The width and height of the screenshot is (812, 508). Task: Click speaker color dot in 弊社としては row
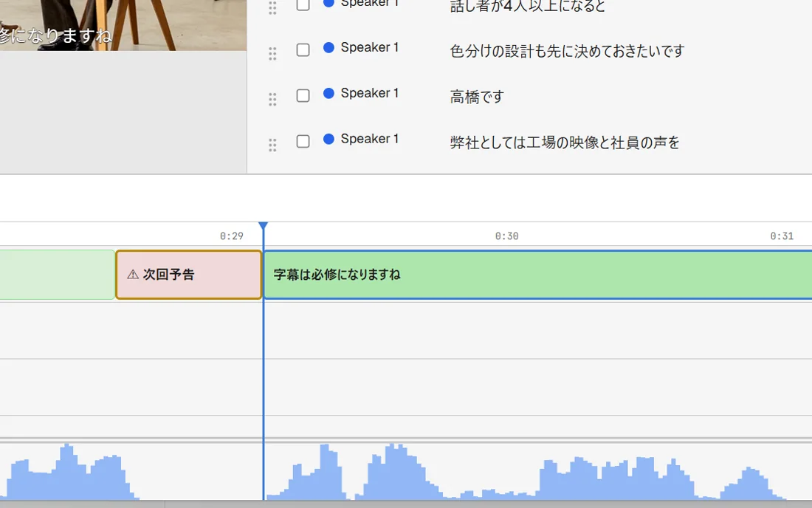(x=328, y=139)
